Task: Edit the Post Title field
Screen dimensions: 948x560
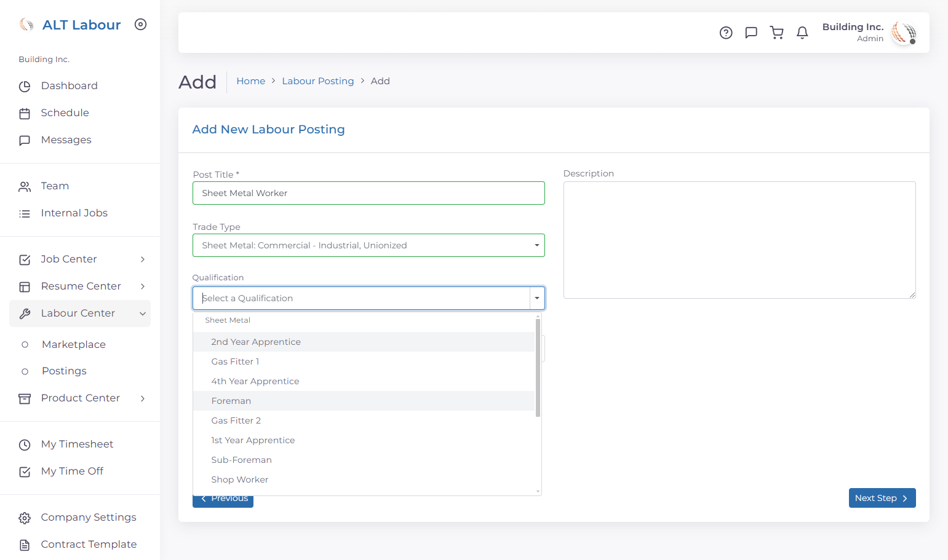Action: click(368, 193)
